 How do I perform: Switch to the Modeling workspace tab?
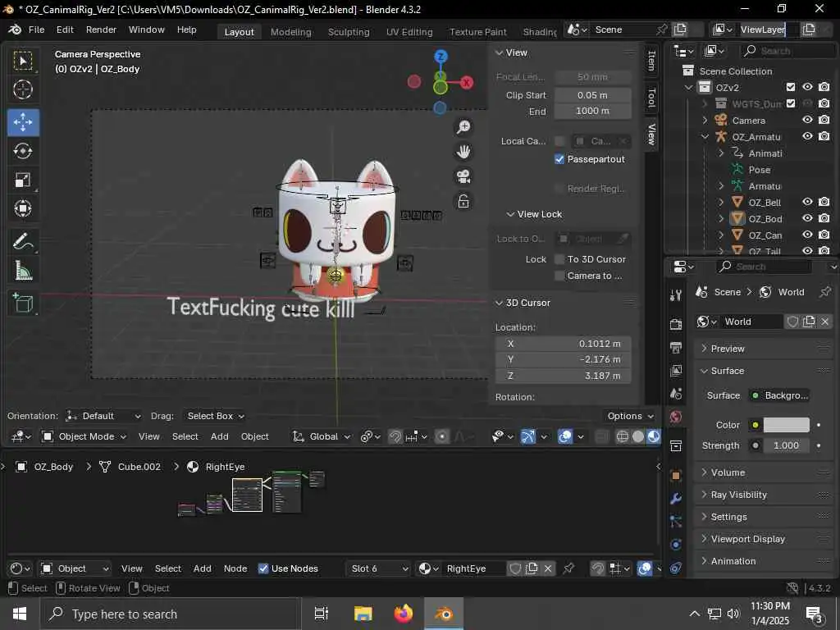click(291, 32)
